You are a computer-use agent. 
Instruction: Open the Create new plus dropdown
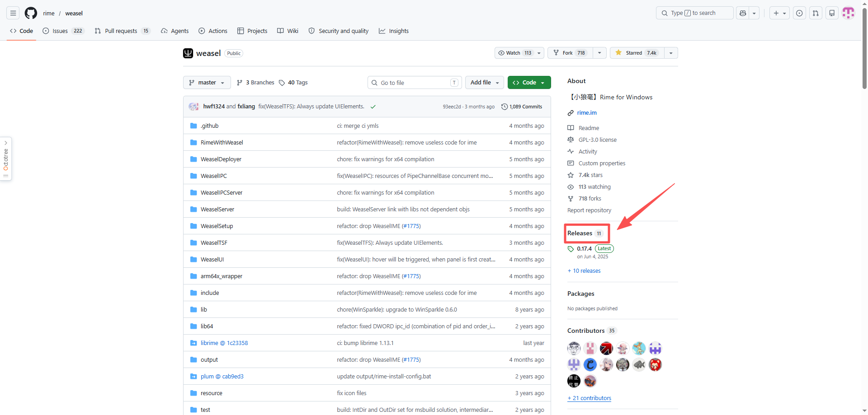pos(780,13)
